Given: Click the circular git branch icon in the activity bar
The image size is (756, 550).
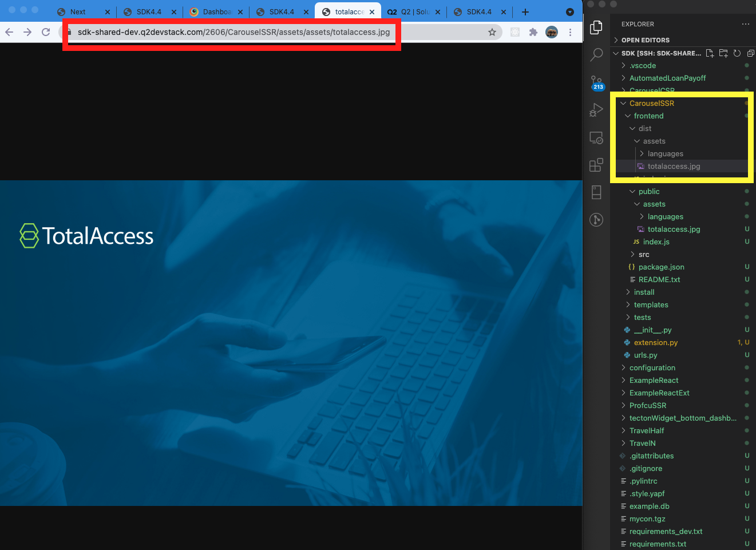Looking at the screenshot, I should pos(596,219).
